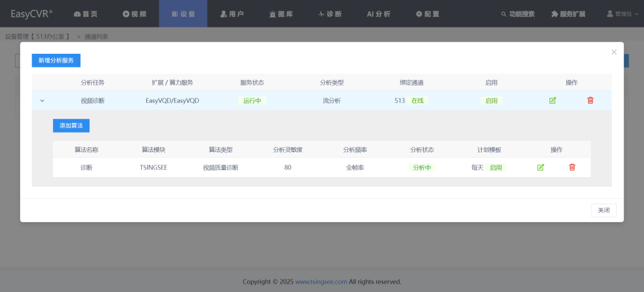Edit the 诊断 algorithm row

click(x=540, y=167)
